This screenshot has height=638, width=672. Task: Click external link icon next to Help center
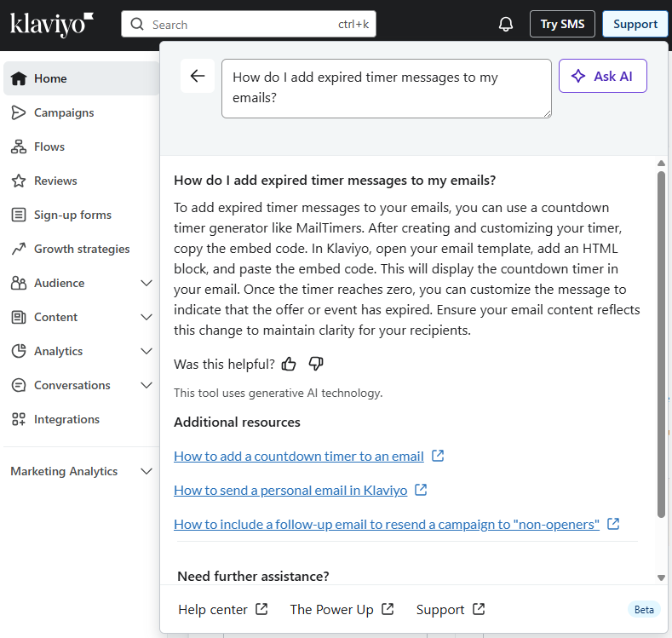261,609
